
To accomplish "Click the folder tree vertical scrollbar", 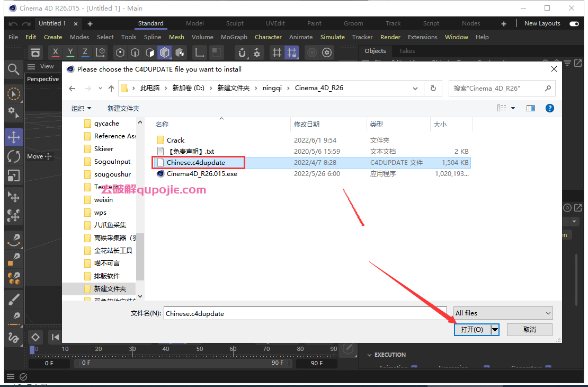I will (140, 257).
